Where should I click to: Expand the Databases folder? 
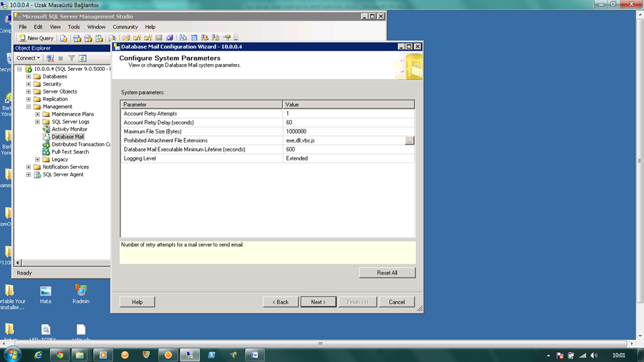tap(28, 77)
